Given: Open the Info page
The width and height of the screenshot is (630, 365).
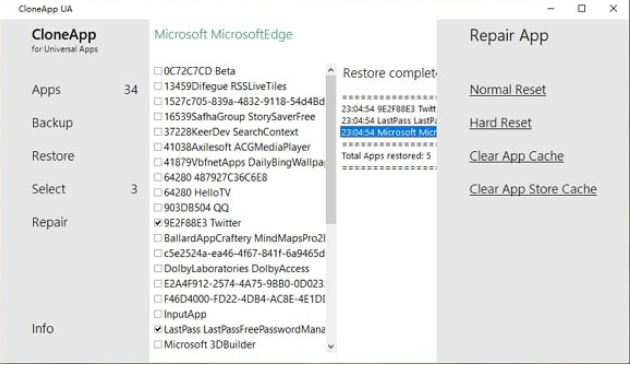Looking at the screenshot, I should (43, 328).
